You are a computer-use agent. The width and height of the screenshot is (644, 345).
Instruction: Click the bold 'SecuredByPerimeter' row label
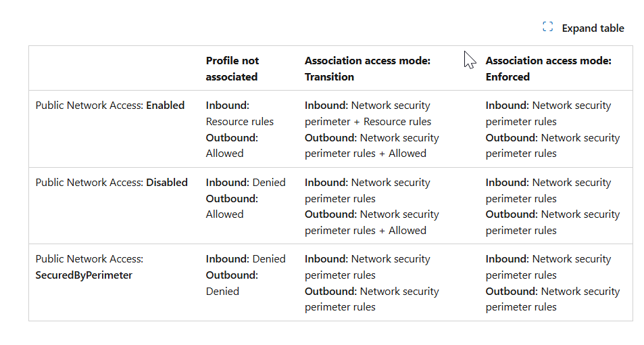pyautogui.click(x=84, y=275)
